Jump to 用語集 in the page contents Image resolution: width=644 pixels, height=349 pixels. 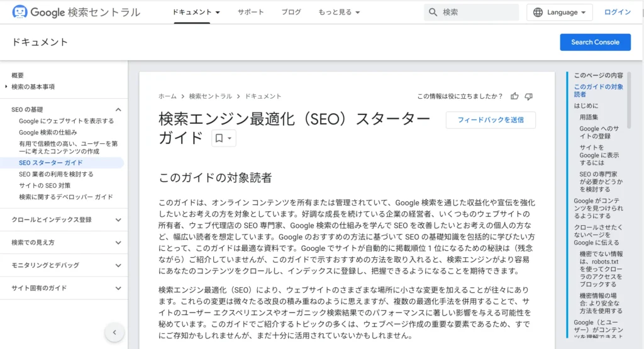tap(589, 117)
